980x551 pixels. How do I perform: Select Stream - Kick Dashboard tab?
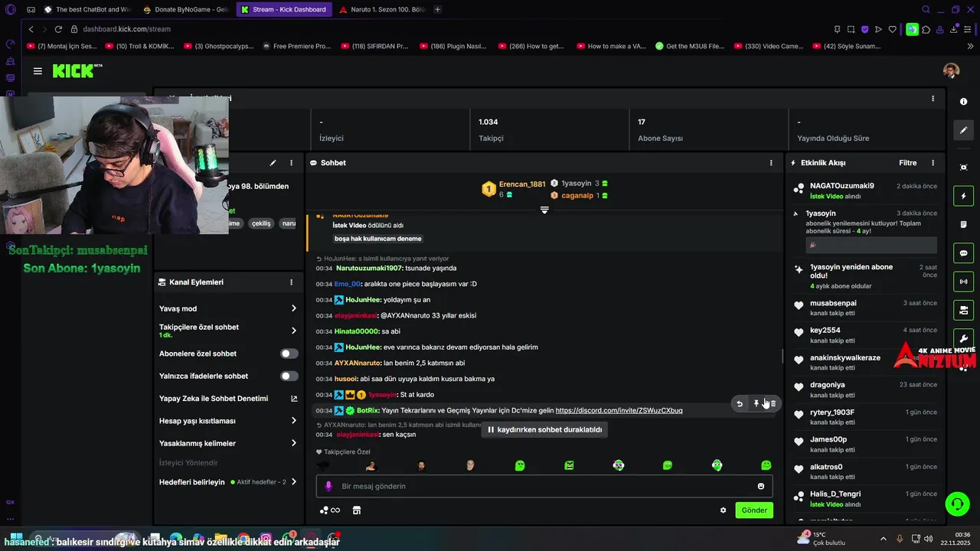(x=283, y=9)
